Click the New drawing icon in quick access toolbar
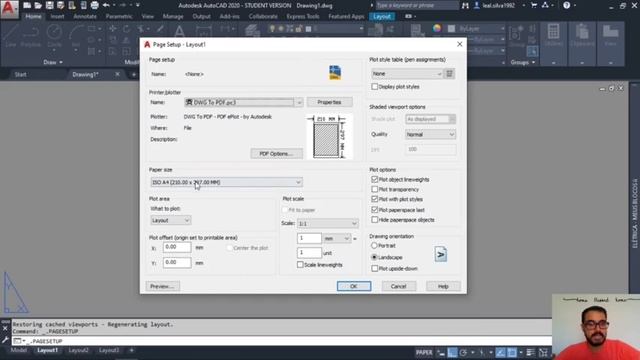This screenshot has width=640, height=360. 27,5
